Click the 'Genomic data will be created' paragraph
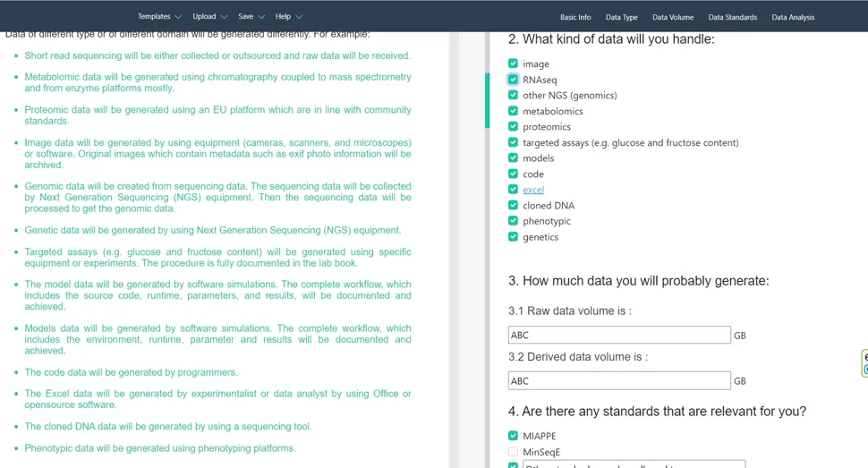Viewport: 868px width, 468px height. point(217,197)
